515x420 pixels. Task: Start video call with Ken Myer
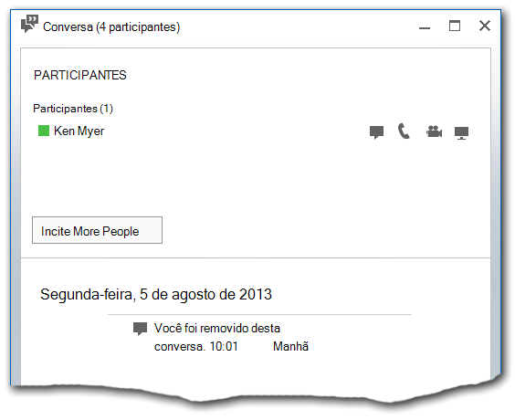pos(434,131)
